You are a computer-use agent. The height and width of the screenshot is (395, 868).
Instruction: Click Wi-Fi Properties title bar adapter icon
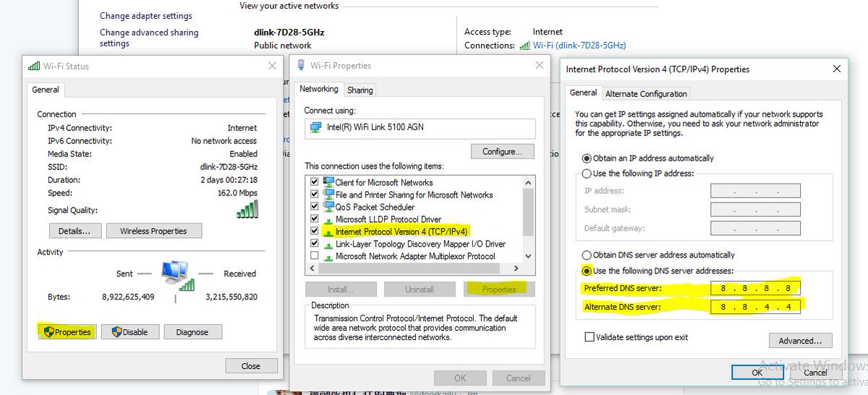click(x=302, y=65)
